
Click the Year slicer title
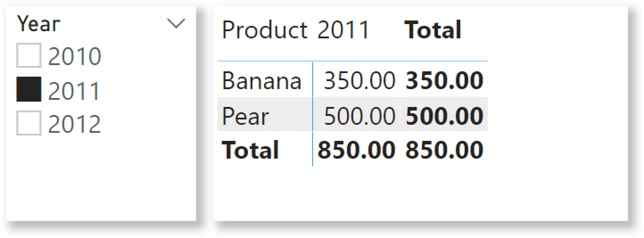38,24
